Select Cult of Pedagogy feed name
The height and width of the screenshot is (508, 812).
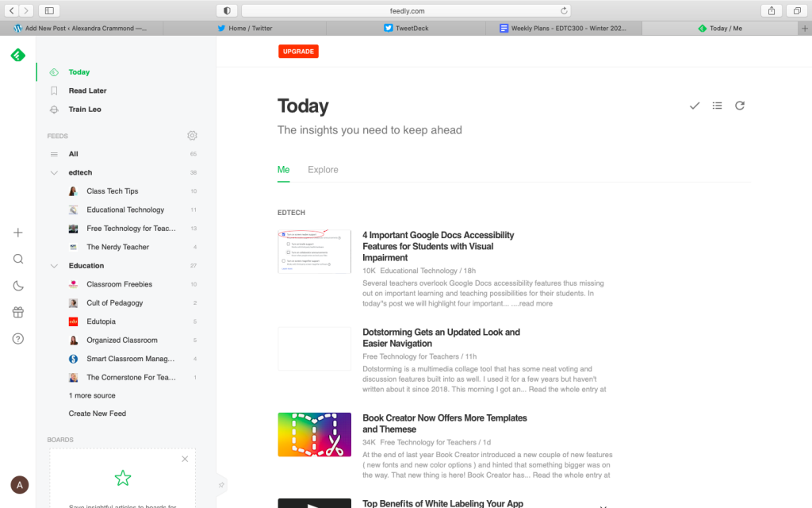pyautogui.click(x=114, y=302)
